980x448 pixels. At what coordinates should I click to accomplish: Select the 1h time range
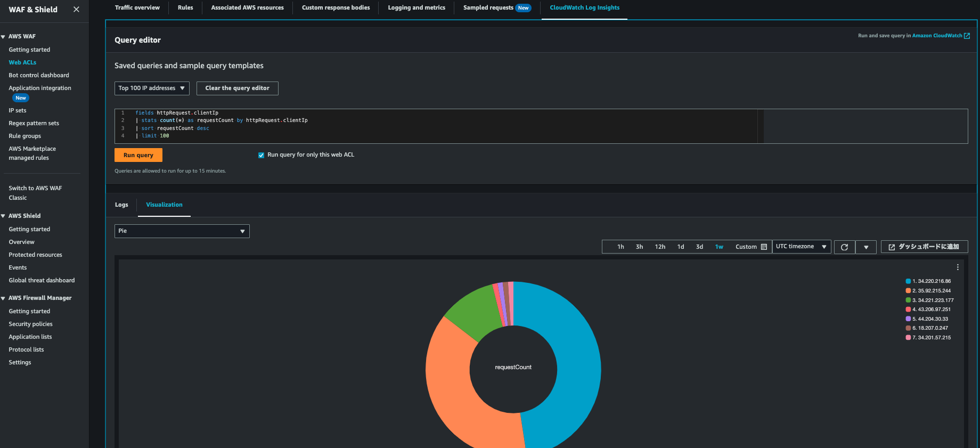click(x=620, y=247)
